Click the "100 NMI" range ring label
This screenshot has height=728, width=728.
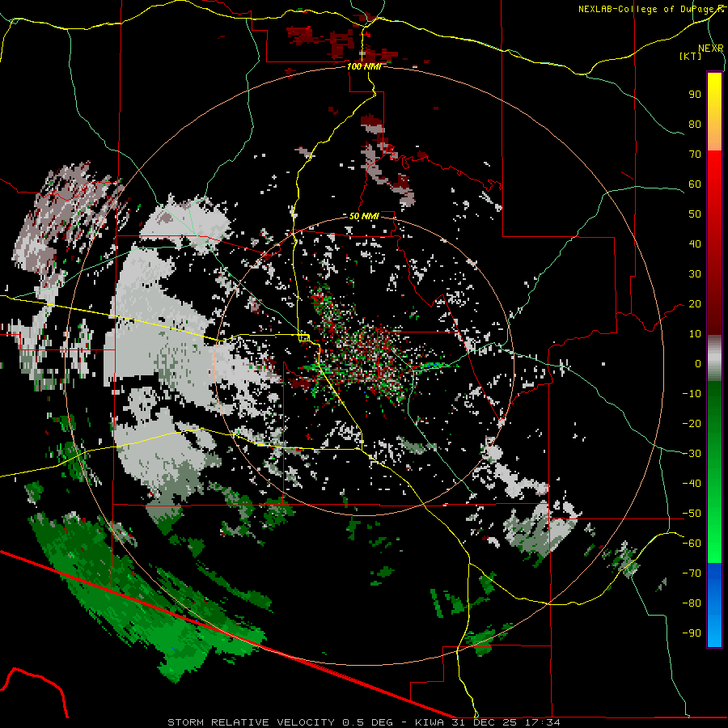click(x=364, y=66)
